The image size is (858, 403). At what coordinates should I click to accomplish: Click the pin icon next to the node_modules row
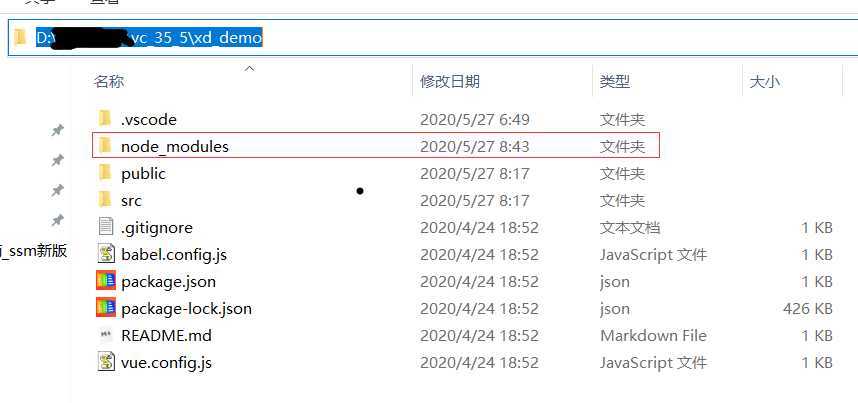57,160
